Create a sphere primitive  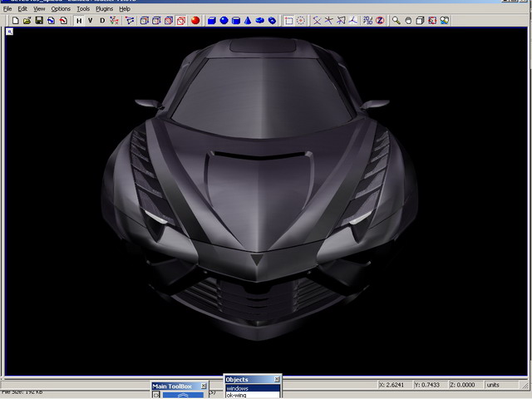(x=224, y=20)
